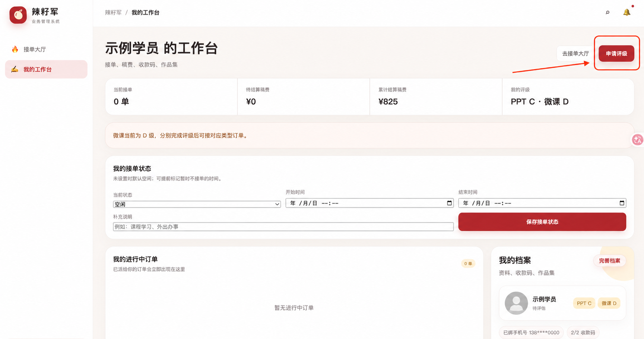Click 当前接单 0 单 stat value
Screen dimensions: 644x339
tap(121, 102)
